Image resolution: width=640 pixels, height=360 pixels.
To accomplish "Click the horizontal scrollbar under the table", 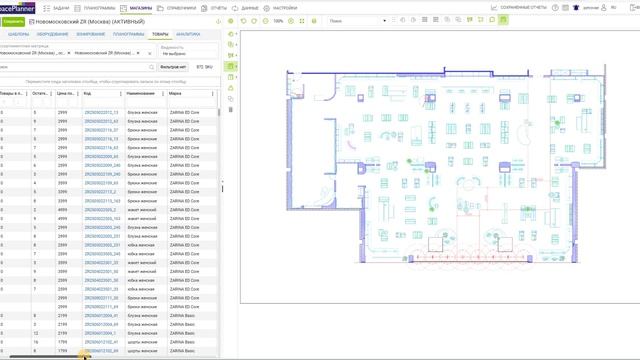I will 49,357.
